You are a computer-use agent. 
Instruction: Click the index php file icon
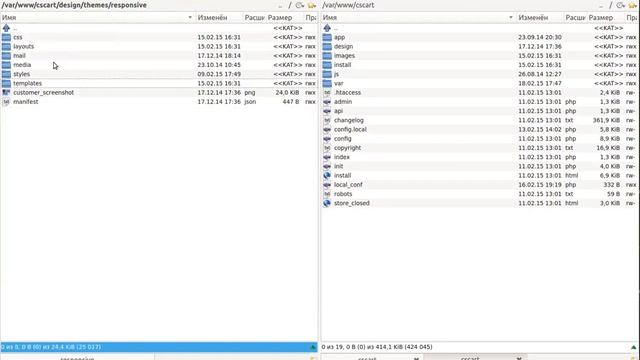click(327, 157)
